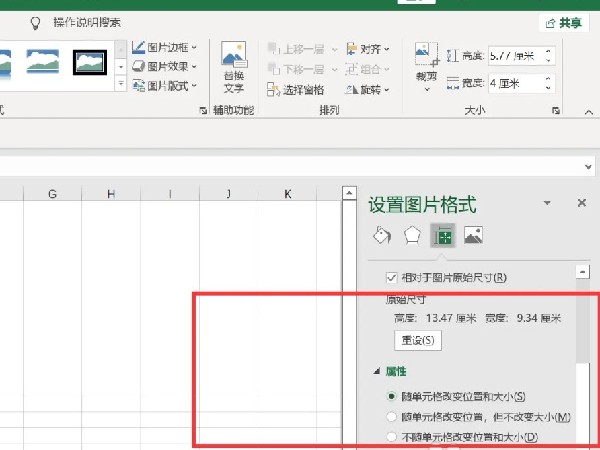The width and height of the screenshot is (600, 450).
Task: Select the Size & Properties icon tab
Action: (x=442, y=236)
